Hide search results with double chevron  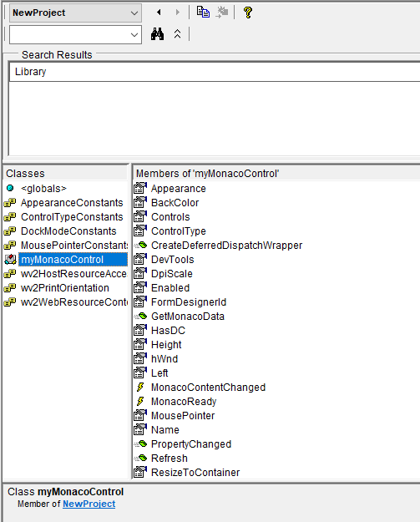pos(177,34)
